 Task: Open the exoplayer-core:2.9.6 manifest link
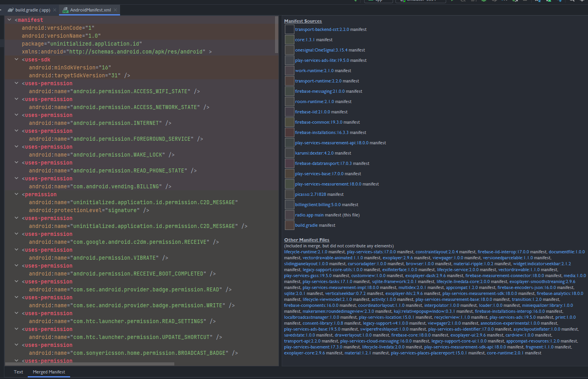304,353
